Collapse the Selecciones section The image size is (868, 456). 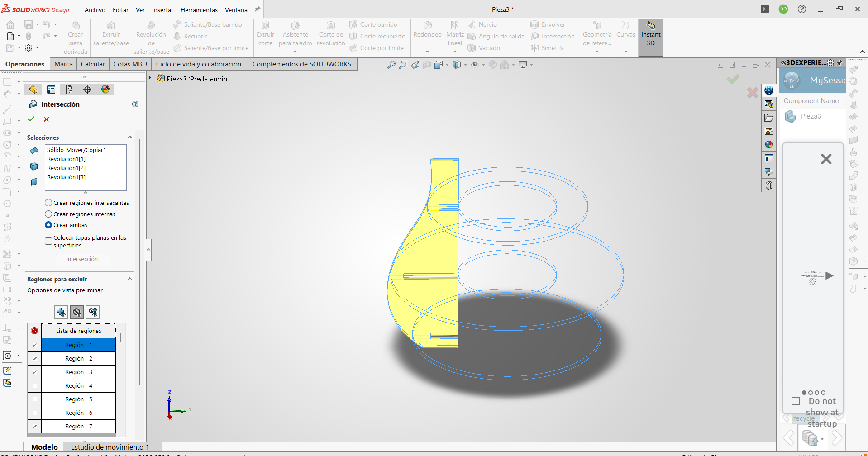point(130,137)
